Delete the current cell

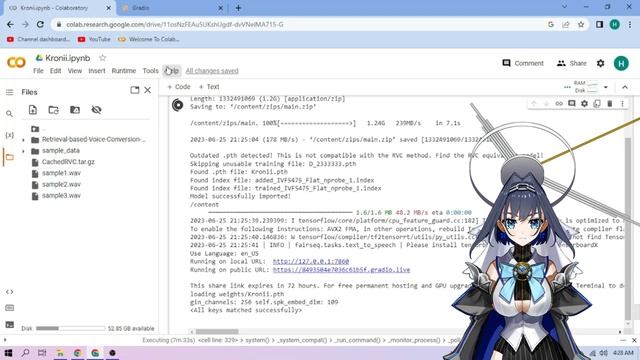pos(609,104)
